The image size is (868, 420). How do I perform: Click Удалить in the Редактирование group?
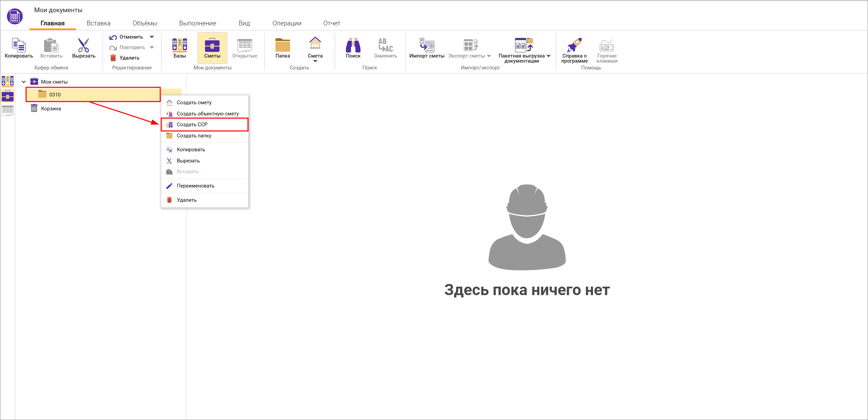pos(129,58)
